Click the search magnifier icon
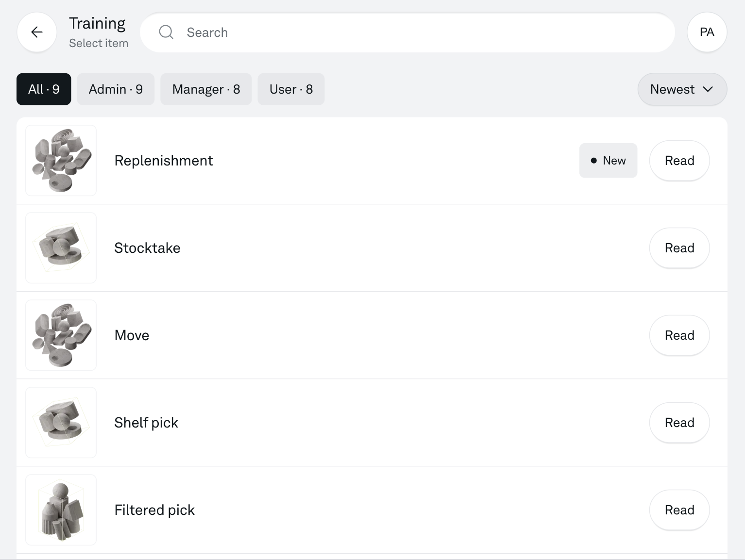This screenshot has height=560, width=745. (x=166, y=33)
